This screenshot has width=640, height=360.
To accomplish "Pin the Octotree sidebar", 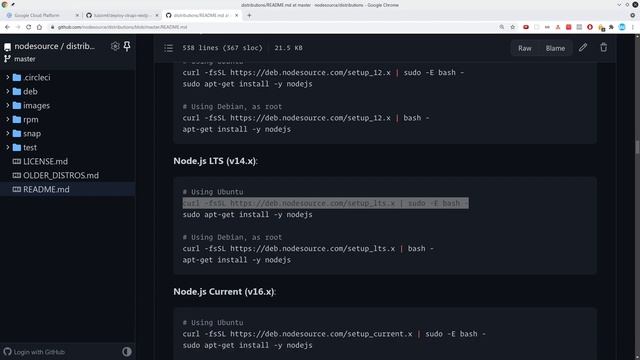I will pos(127,47).
